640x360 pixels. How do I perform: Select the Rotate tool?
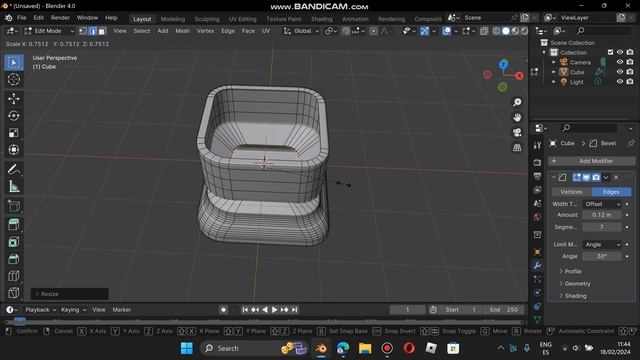(13, 116)
